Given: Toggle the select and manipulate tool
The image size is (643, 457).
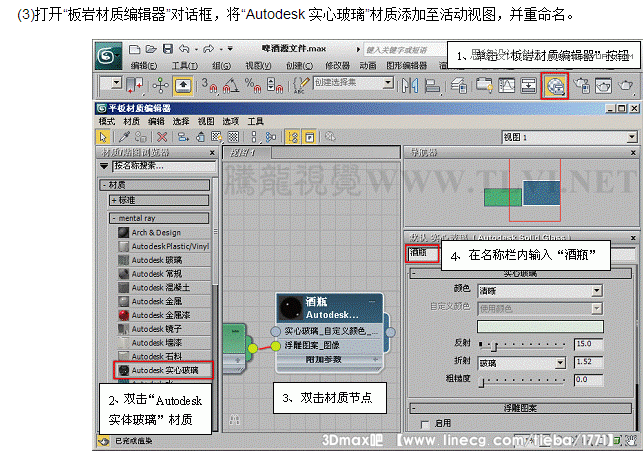Looking at the screenshot, I should (160, 85).
